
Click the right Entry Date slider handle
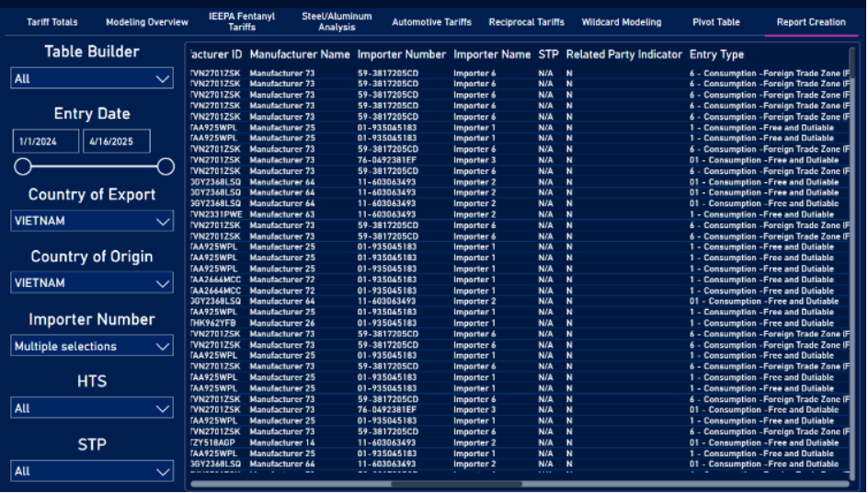(x=166, y=166)
